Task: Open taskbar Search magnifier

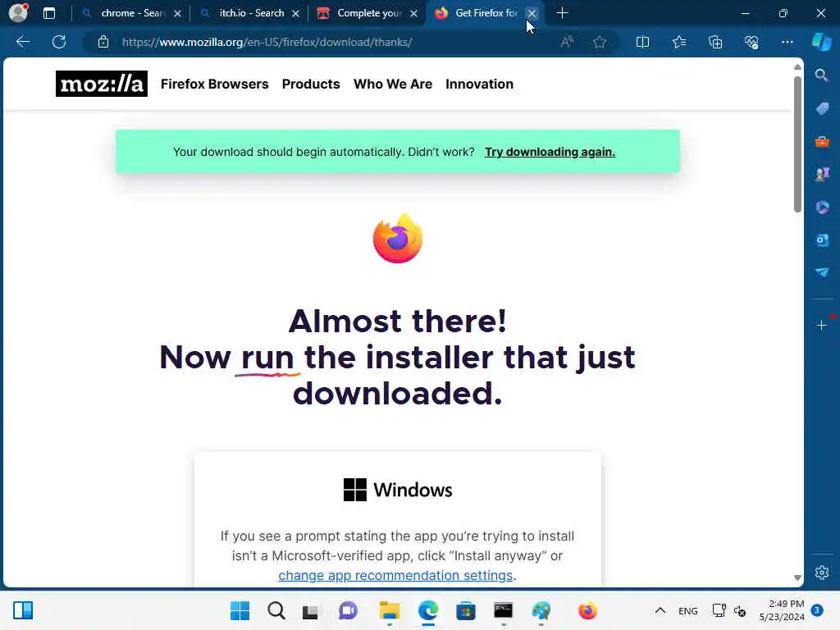Action: click(276, 610)
